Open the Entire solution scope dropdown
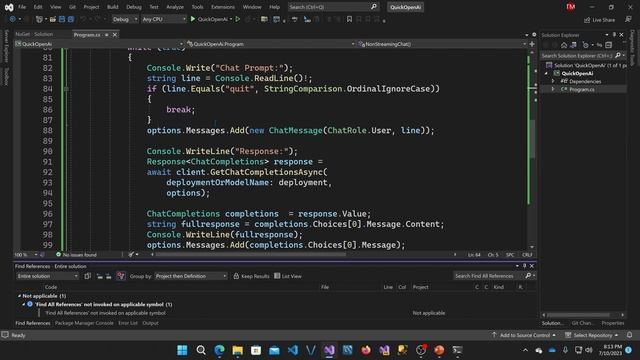This screenshot has width=640, height=360. click(47, 276)
